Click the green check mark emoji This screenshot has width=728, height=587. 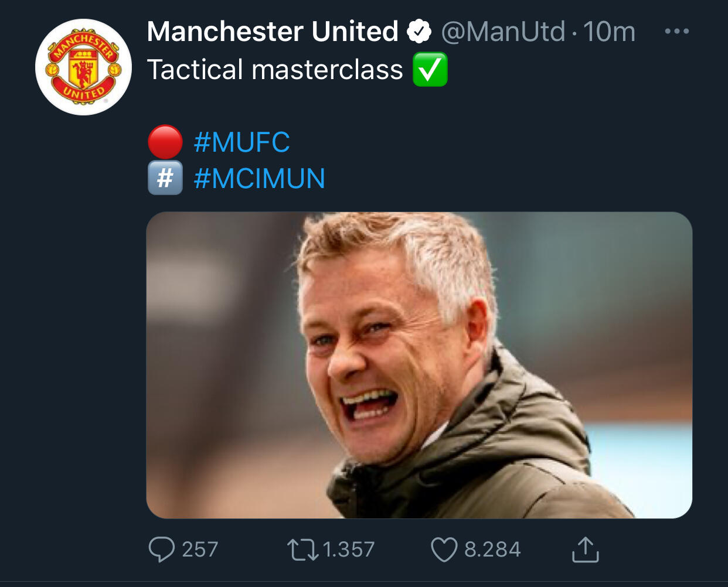(430, 70)
